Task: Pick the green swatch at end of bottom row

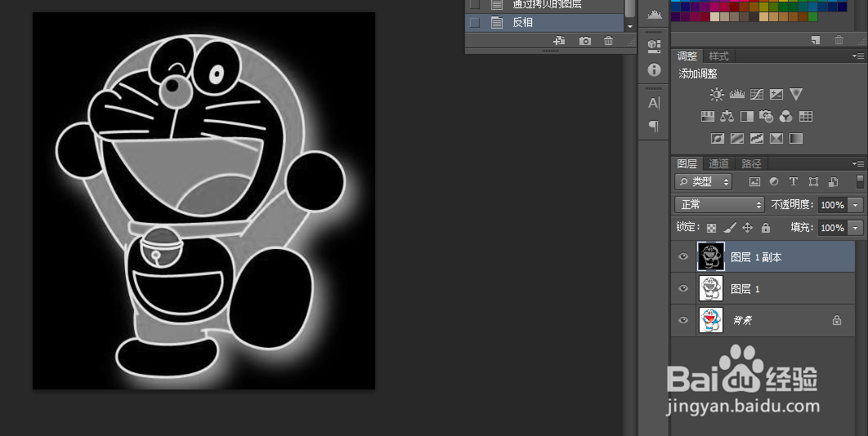Action: pyautogui.click(x=812, y=17)
